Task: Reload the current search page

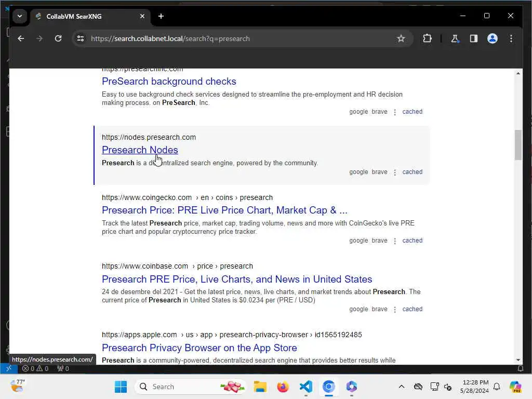Action: (58, 38)
